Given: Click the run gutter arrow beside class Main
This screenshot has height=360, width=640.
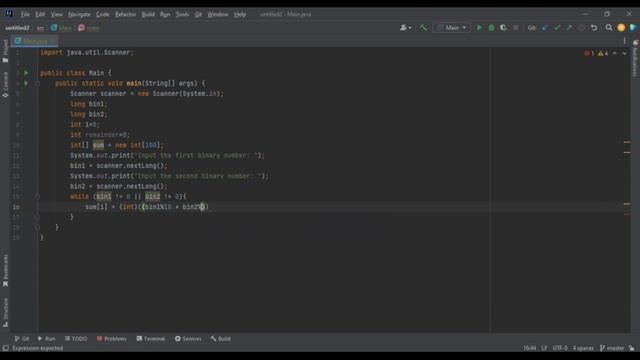Looking at the screenshot, I should pyautogui.click(x=26, y=73).
